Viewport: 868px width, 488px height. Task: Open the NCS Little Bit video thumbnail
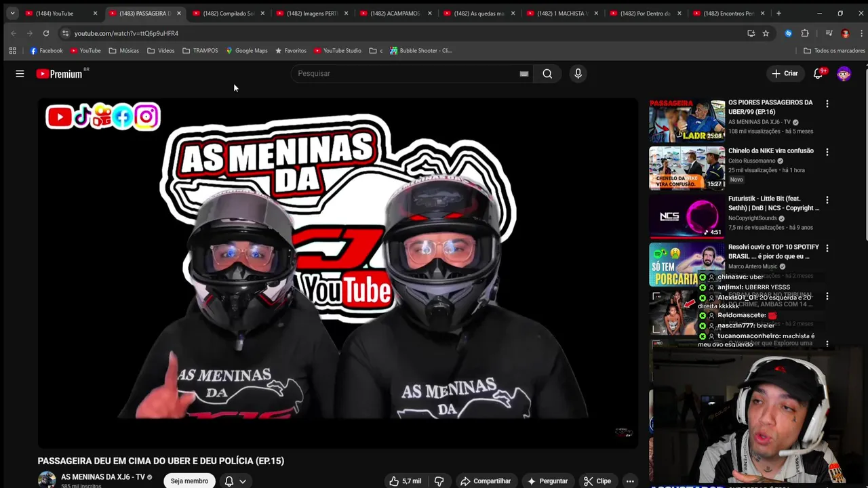687,216
